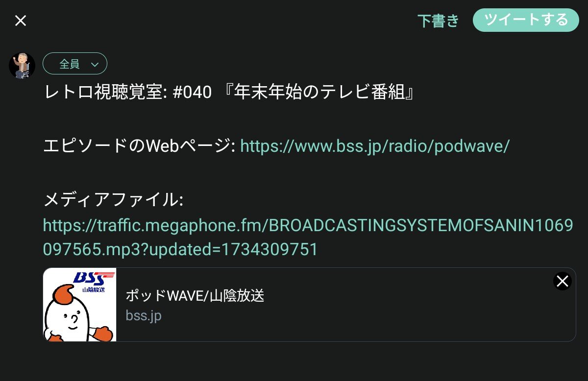Screen dimensions: 588x381
Task: Open the 全員 audience selector
Action: (75, 64)
